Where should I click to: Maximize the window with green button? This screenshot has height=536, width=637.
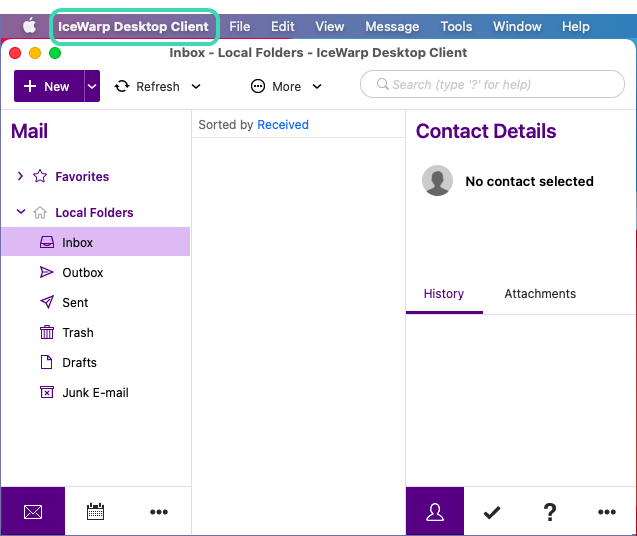[x=55, y=53]
